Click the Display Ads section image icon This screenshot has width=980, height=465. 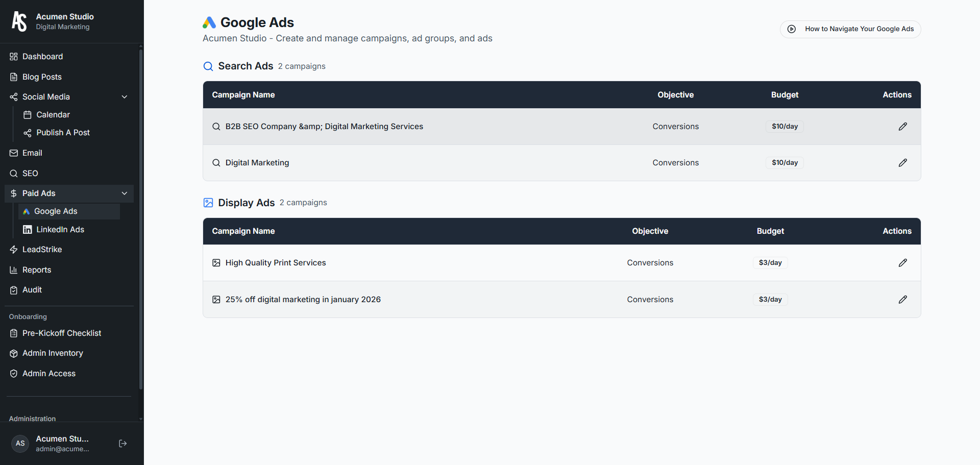point(208,203)
